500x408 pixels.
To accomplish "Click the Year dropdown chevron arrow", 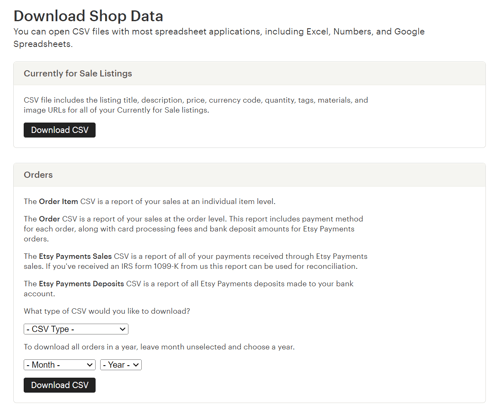I will pyautogui.click(x=136, y=365).
